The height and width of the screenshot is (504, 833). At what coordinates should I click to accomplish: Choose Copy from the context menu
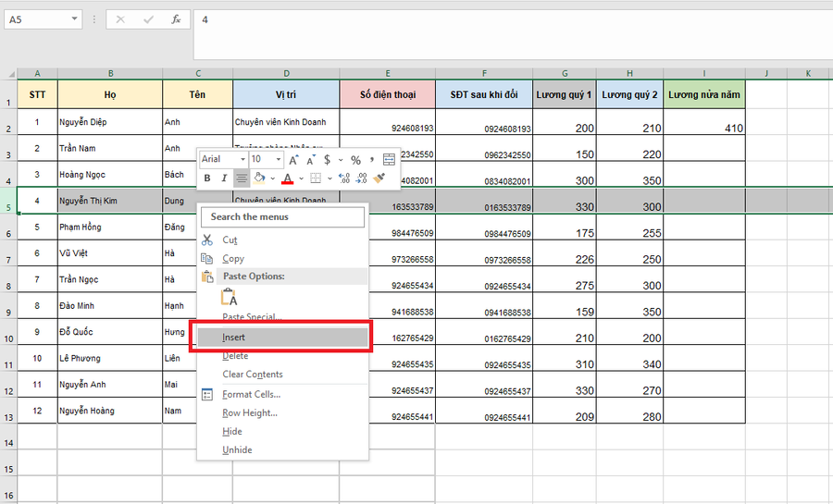(x=282, y=258)
